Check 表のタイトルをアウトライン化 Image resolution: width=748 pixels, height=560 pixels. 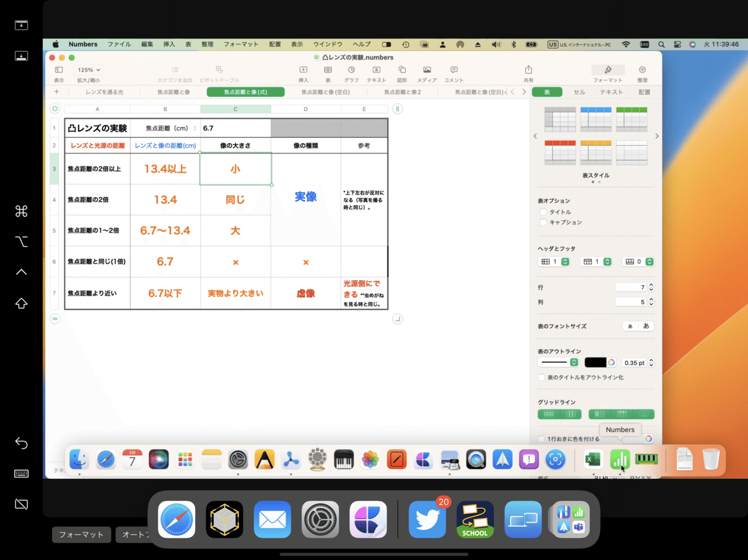[542, 377]
